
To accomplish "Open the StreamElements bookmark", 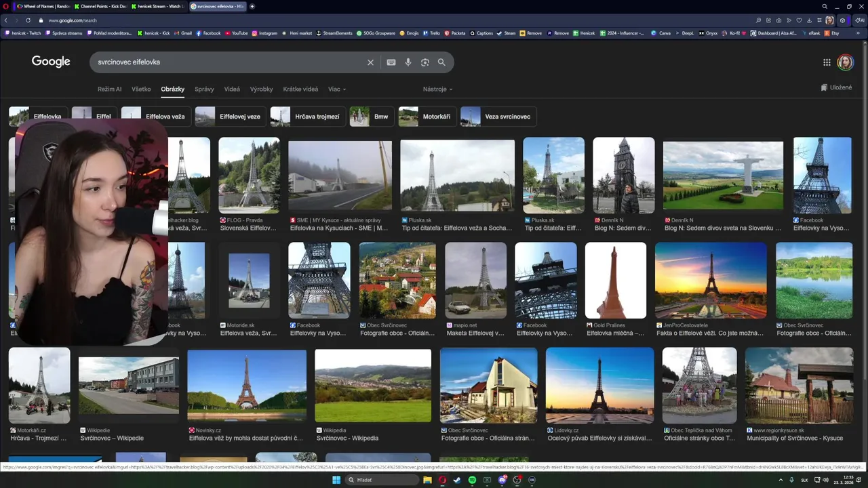I will point(334,33).
